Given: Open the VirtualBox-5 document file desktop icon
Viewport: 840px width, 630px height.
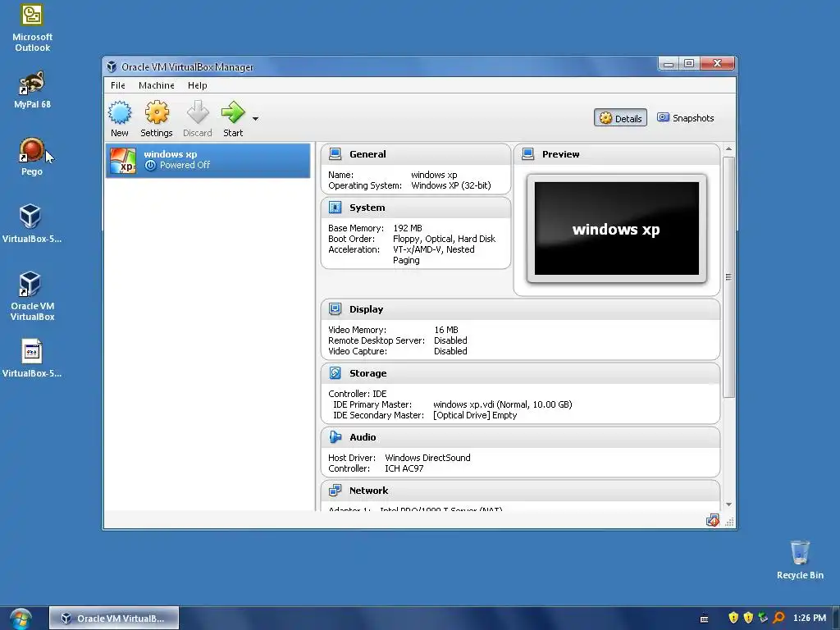Looking at the screenshot, I should (x=32, y=358).
